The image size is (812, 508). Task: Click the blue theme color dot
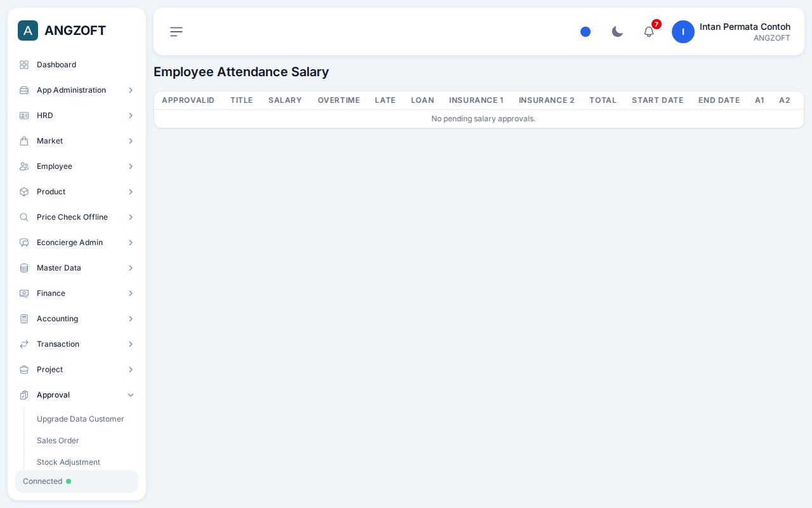point(586,32)
